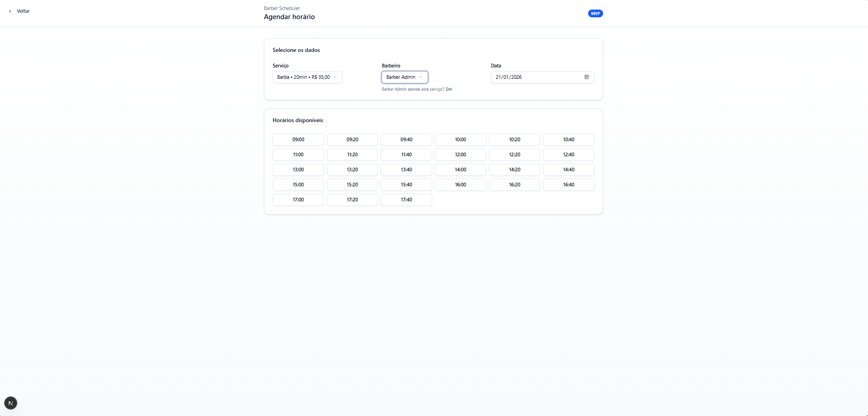Select the 16:20 time slot

tap(514, 185)
